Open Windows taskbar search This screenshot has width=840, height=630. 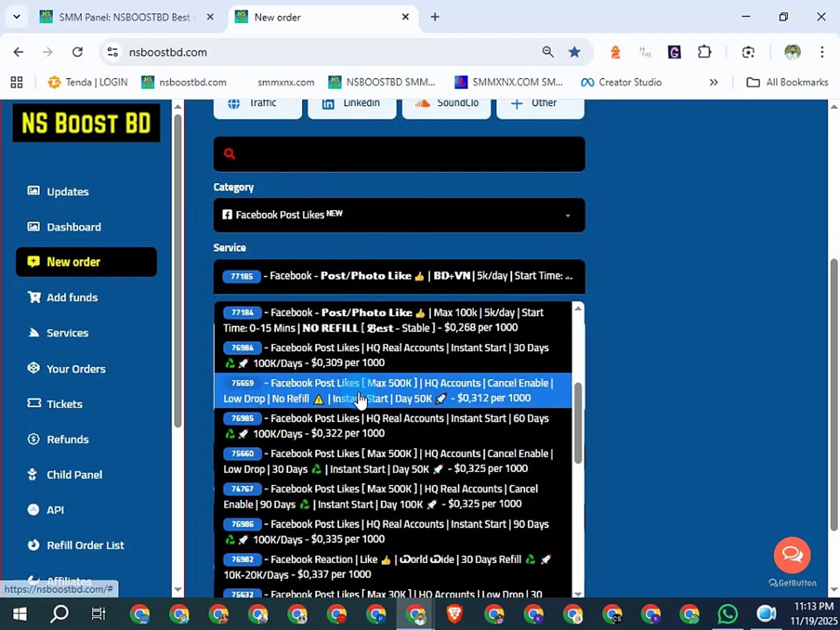(x=60, y=614)
